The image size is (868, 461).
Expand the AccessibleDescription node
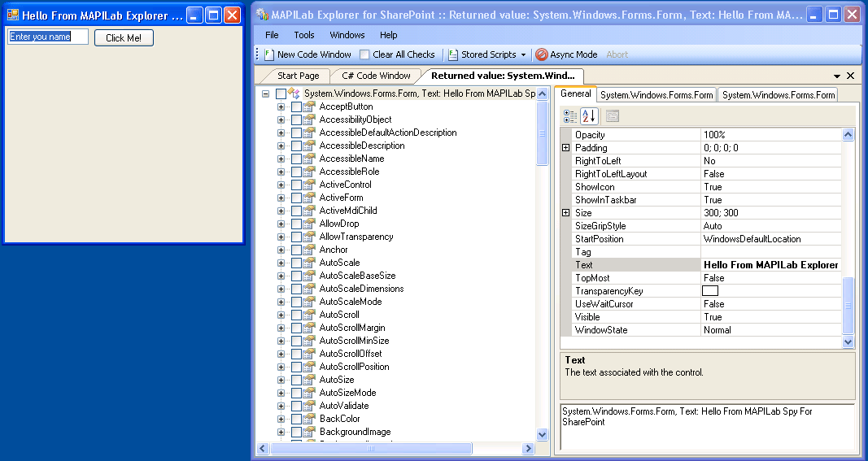coord(281,146)
